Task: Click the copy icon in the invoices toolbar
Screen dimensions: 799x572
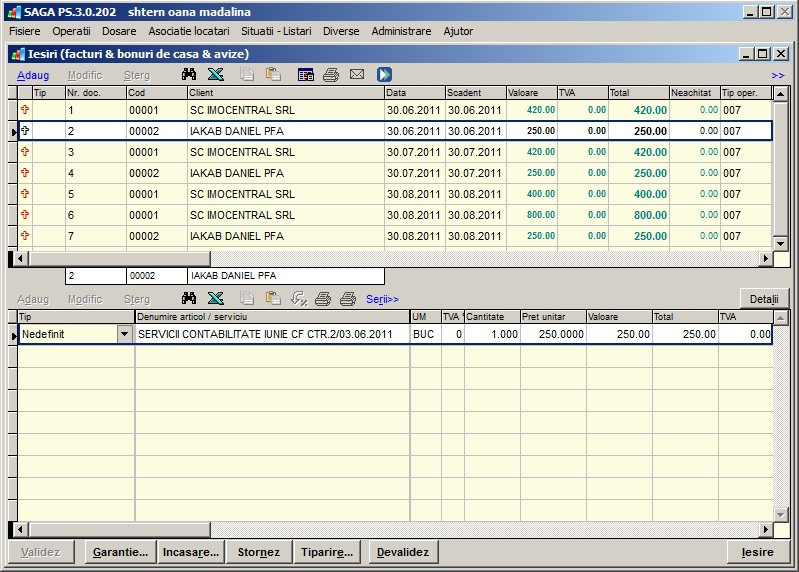Action: tap(247, 74)
